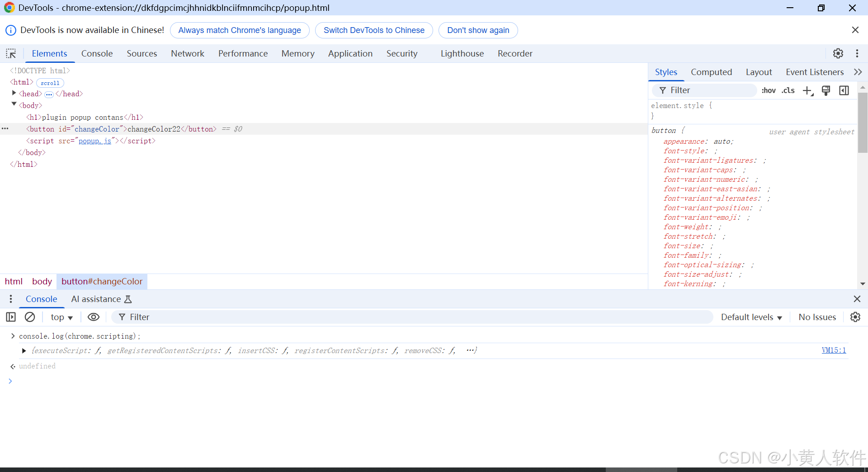Image resolution: width=868 pixels, height=472 pixels.
Task: Select the h1 plugin popup contans node
Action: click(x=85, y=117)
